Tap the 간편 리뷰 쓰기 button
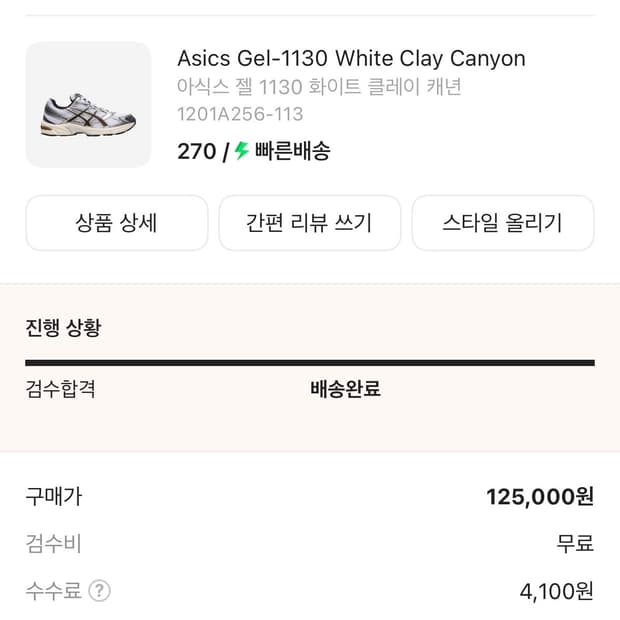 point(309,222)
